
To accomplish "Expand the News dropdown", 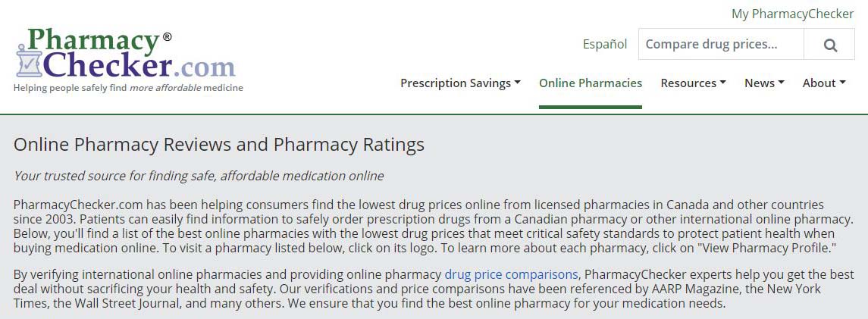I will click(x=764, y=83).
